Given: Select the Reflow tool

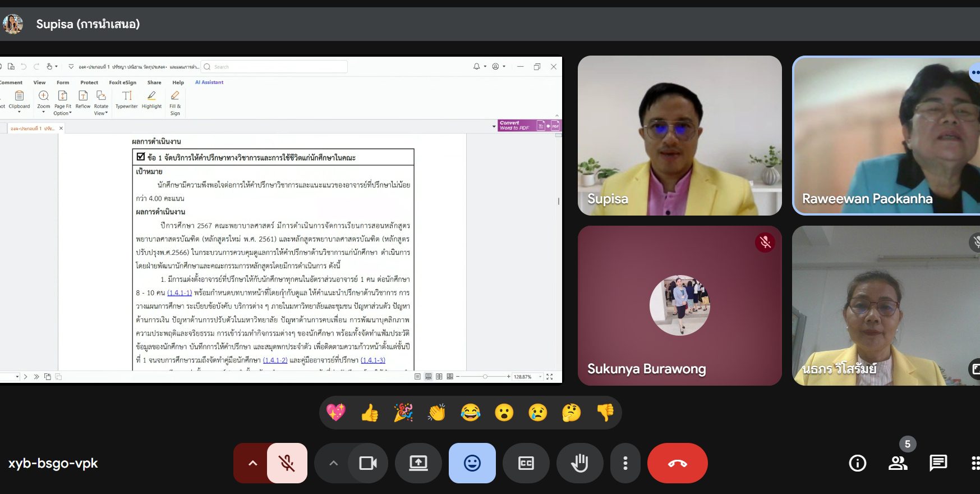Looking at the screenshot, I should point(83,99).
